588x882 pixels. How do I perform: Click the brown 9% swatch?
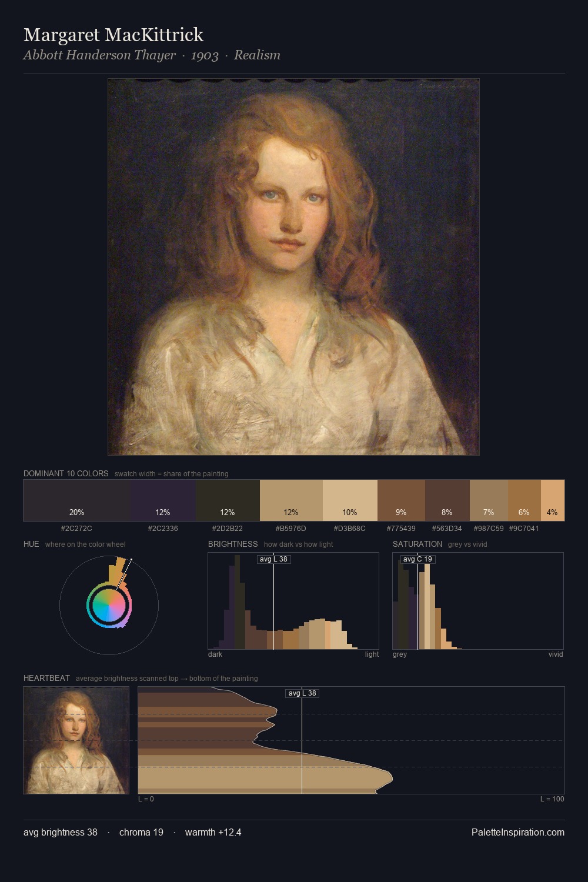pos(401,500)
